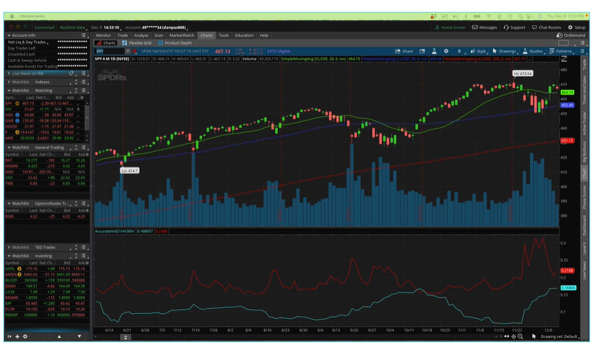Expand the Live News on WB section
This screenshot has width=594, height=364.
coord(9,73)
